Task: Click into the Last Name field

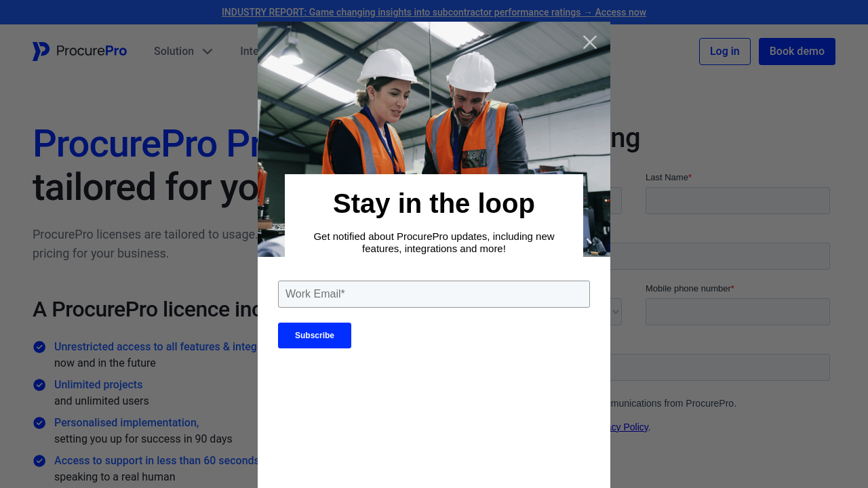Action: (737, 201)
